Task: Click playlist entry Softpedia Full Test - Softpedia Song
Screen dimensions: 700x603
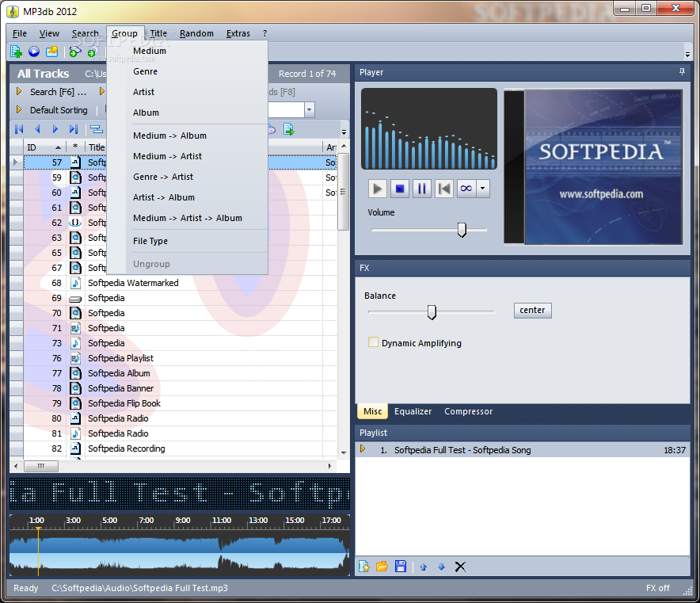Action: coord(523,450)
